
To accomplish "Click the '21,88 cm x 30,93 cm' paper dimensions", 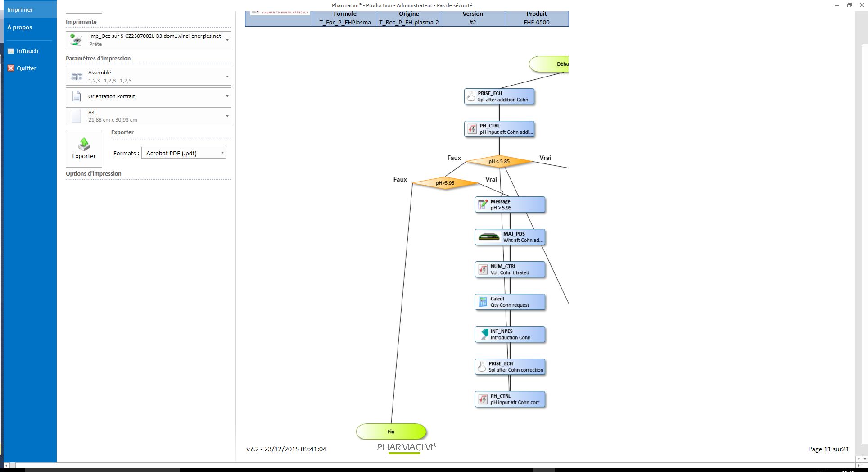I will coord(113,120).
